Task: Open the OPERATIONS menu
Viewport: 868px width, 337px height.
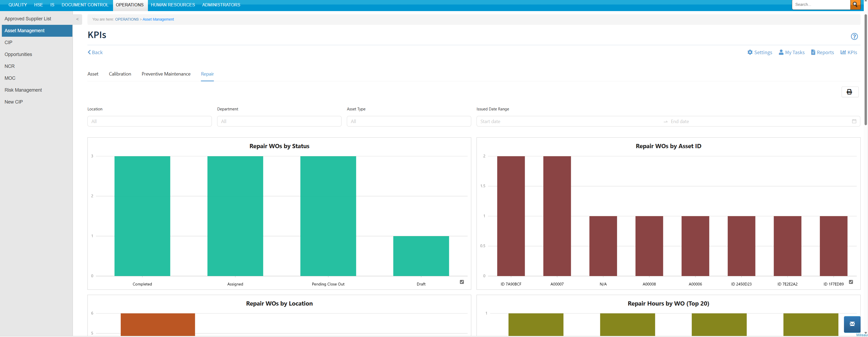Action: coord(130,5)
